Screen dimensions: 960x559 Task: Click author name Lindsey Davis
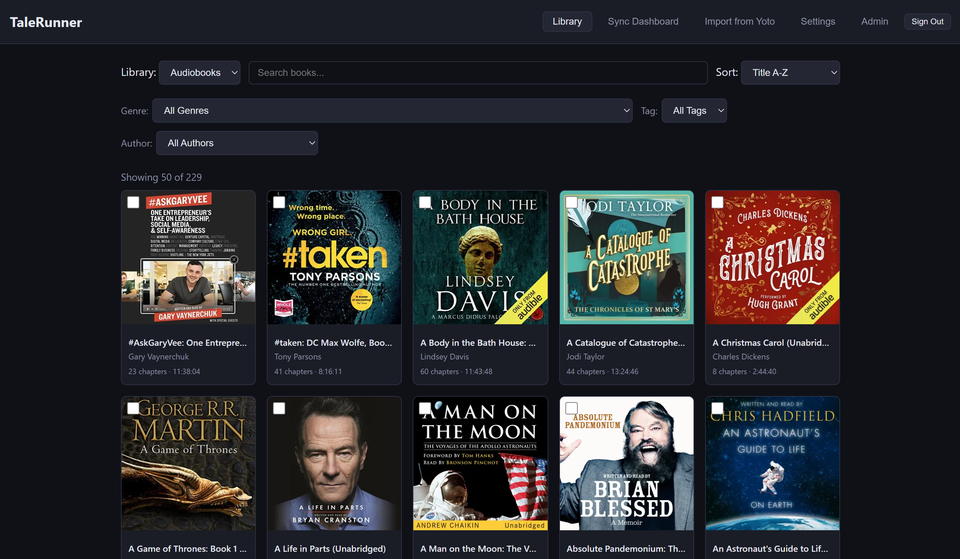[x=444, y=356]
